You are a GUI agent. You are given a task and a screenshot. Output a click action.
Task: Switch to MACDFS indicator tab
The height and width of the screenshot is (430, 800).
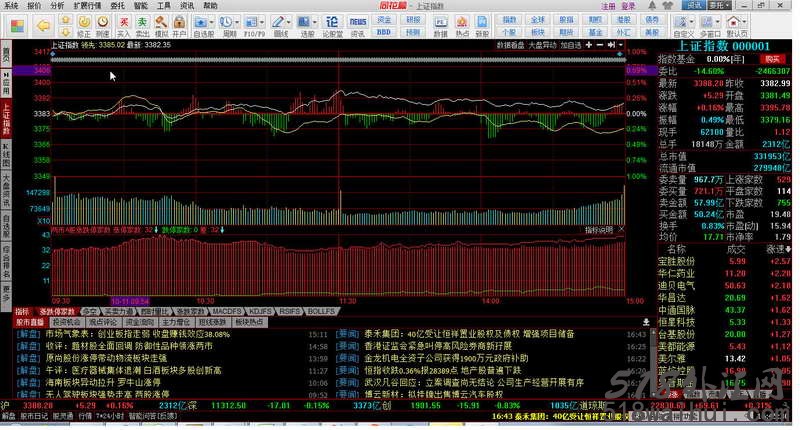click(x=227, y=311)
